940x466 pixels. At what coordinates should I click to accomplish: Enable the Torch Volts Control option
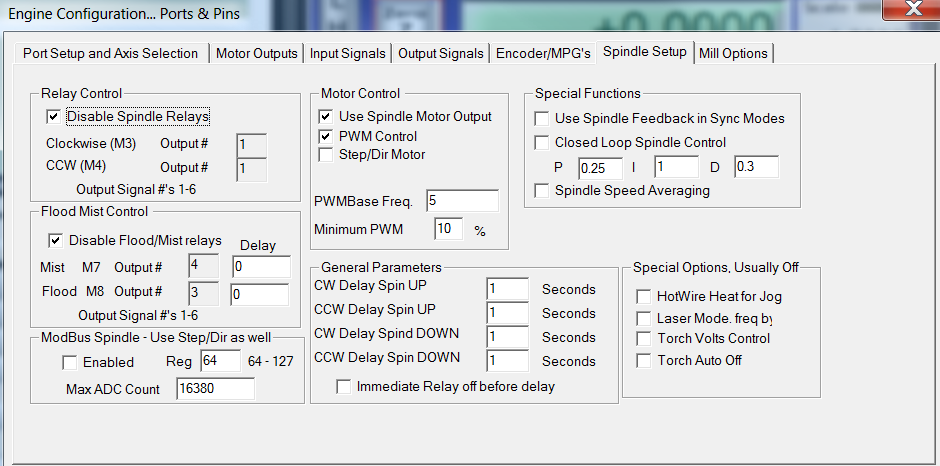[644, 339]
